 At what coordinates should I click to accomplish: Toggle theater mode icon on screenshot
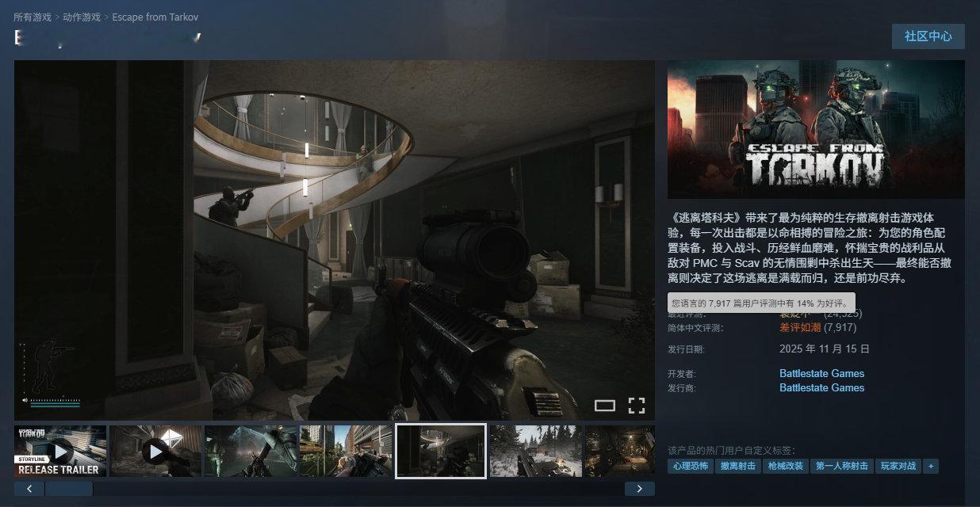click(x=605, y=406)
